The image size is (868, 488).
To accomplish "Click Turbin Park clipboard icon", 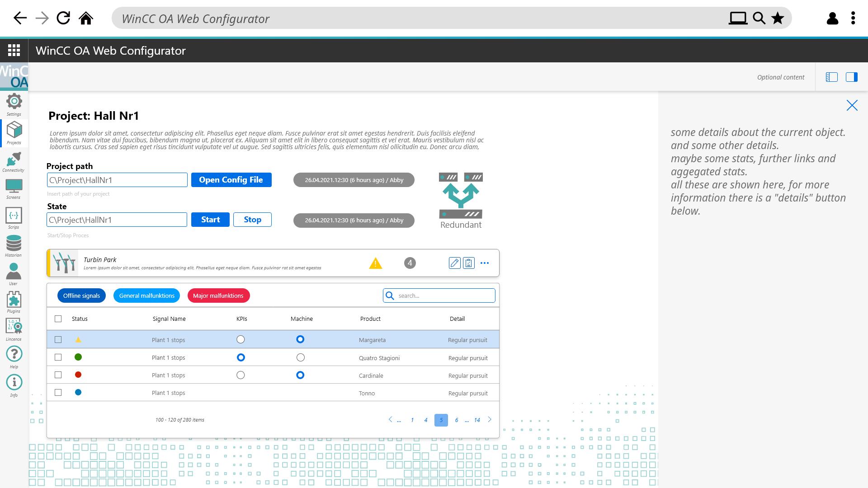I will tap(469, 263).
